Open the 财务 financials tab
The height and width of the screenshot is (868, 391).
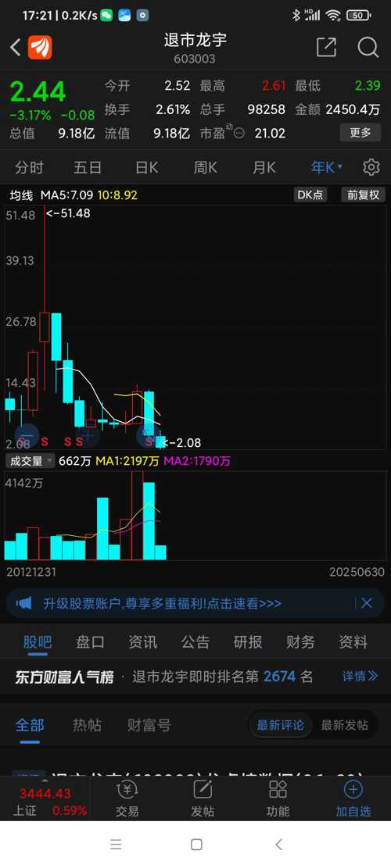(x=300, y=642)
